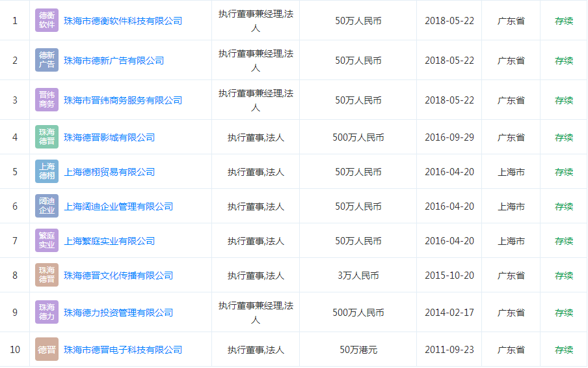The image size is (588, 368).
Task: Open 珠海市德新广告有限公司 company link
Action: point(114,61)
